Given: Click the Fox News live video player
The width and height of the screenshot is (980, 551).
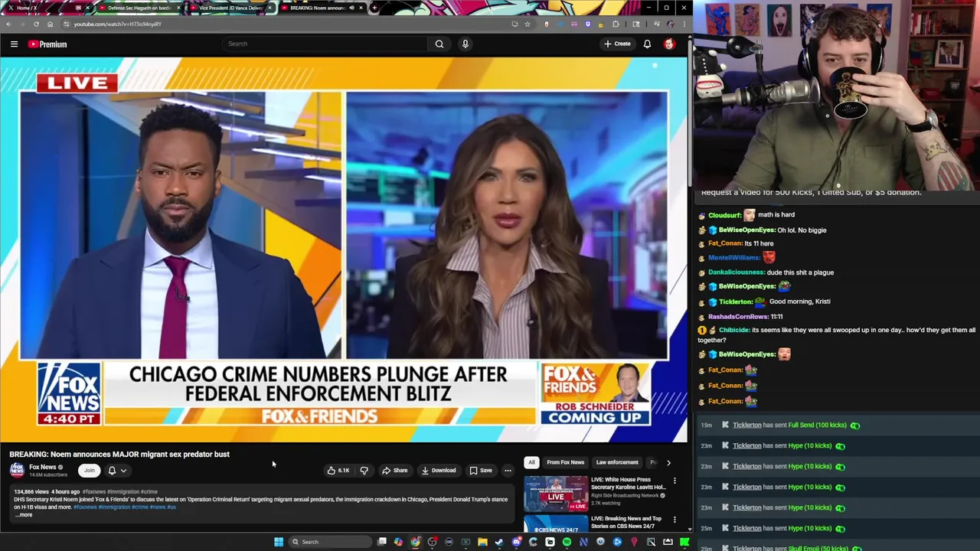Looking at the screenshot, I should (x=344, y=249).
